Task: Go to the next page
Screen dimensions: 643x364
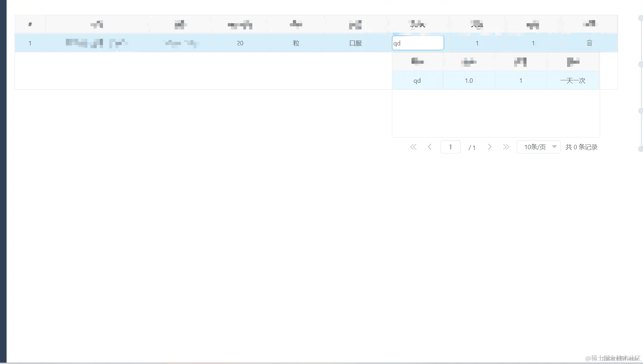Action: (x=489, y=147)
